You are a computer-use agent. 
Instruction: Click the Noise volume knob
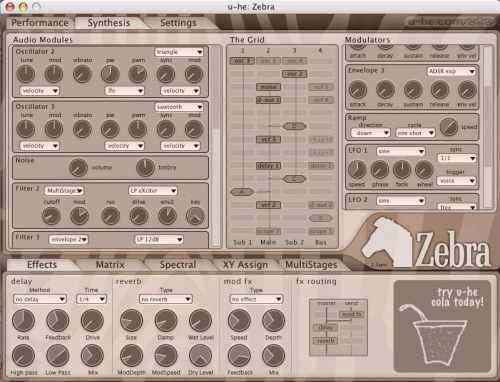coord(78,167)
